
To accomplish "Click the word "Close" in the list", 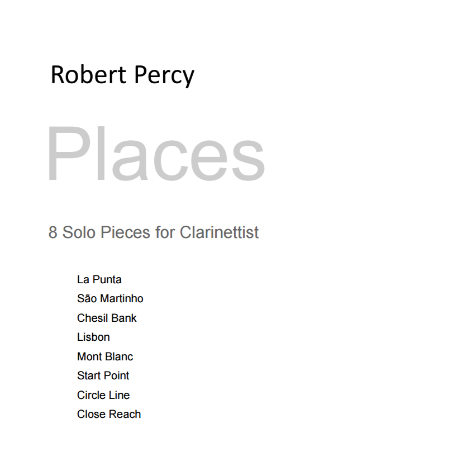I will [x=91, y=414].
